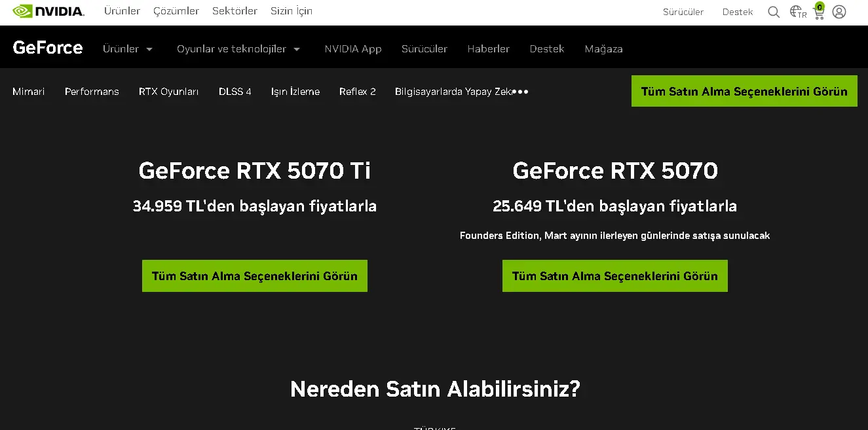Screen dimensions: 868x430
Task: Jump to RTX Oyunları section
Action: (x=169, y=92)
